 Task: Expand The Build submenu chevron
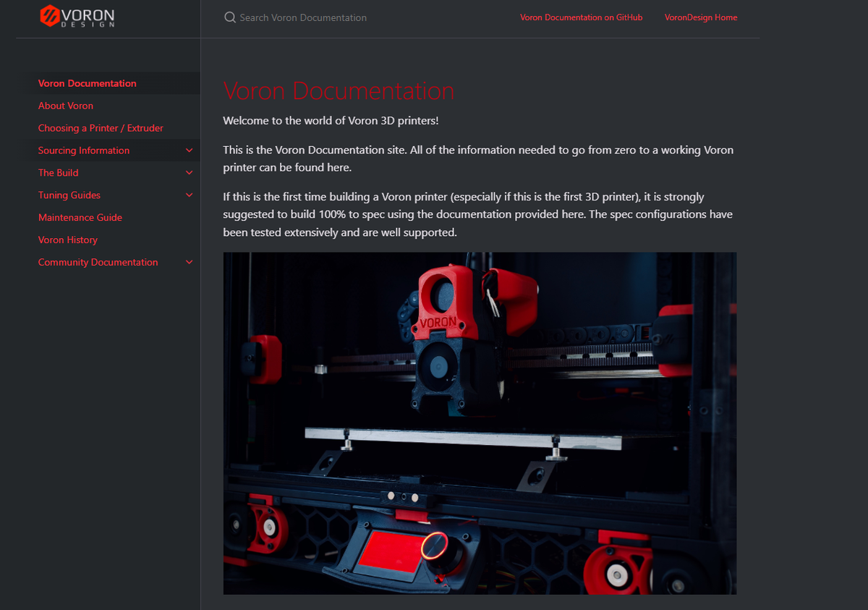190,173
